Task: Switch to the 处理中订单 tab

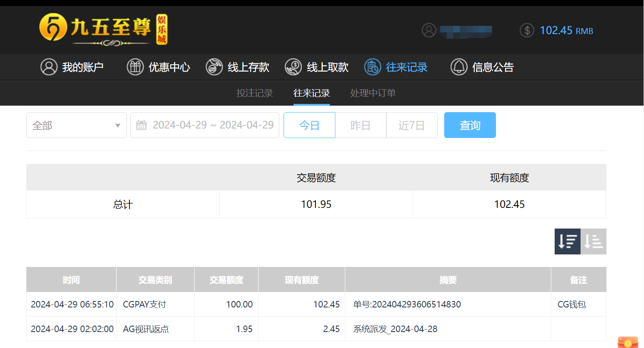Action: click(x=373, y=93)
